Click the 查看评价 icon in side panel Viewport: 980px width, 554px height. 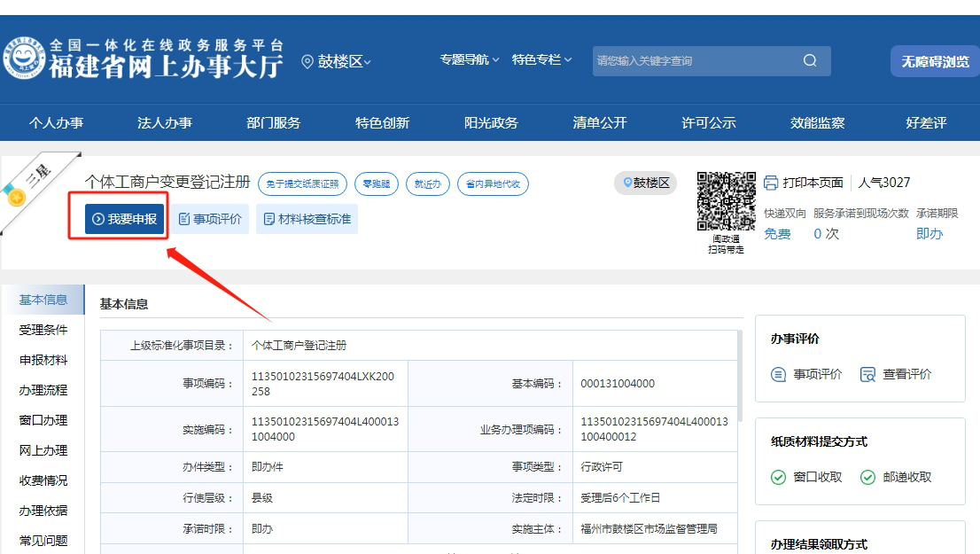[867, 374]
